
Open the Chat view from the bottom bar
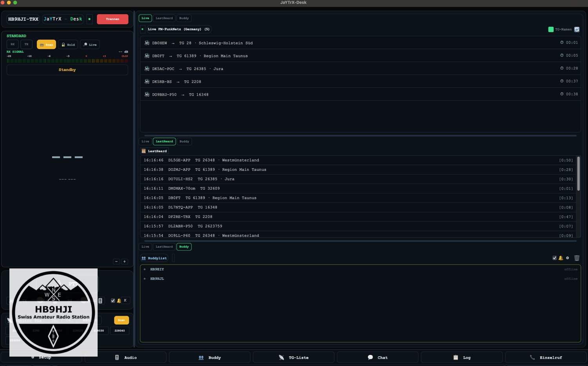377,357
